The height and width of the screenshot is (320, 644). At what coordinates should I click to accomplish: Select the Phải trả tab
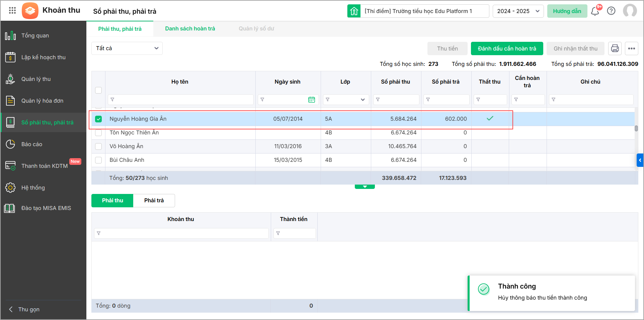154,201
